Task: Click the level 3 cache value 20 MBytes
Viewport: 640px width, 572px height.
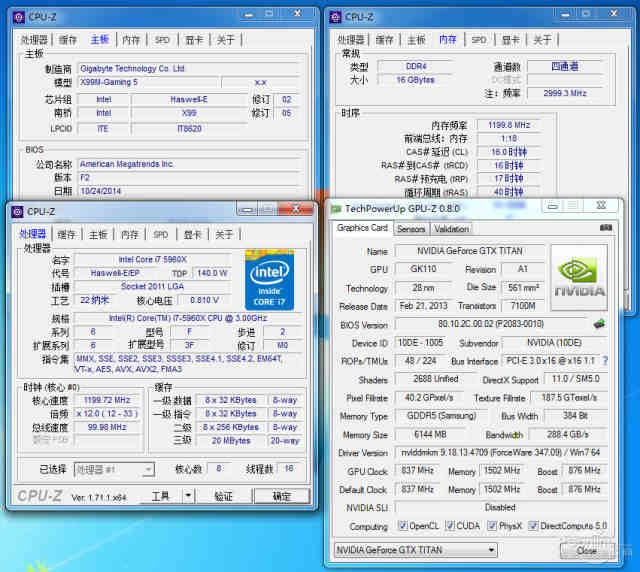Action: (x=231, y=441)
